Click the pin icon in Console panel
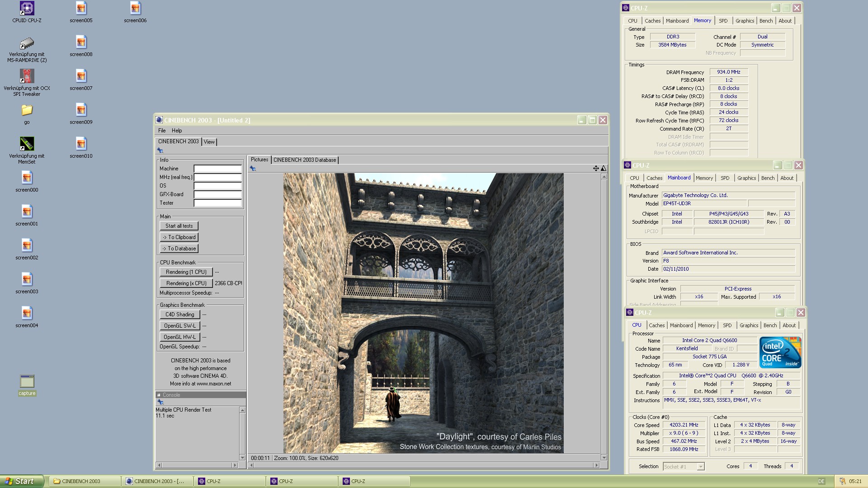 160,402
